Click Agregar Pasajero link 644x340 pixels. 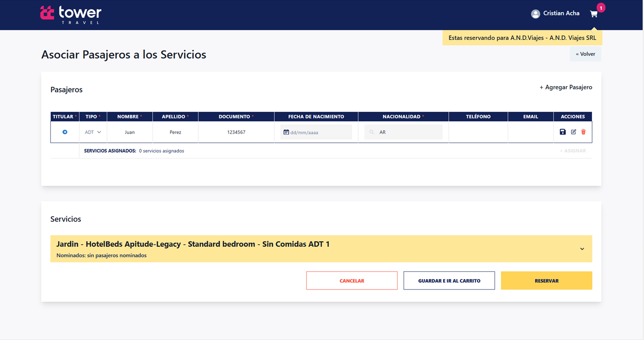point(566,87)
